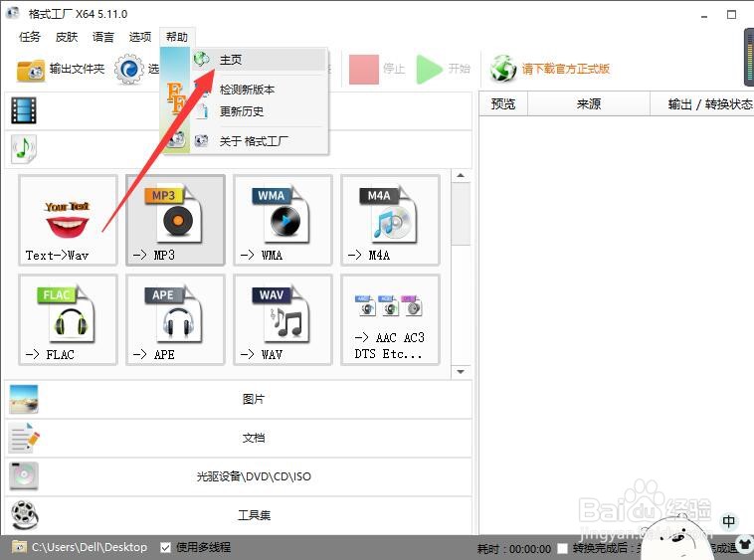
Task: Click the red 停止 button
Action: point(376,70)
